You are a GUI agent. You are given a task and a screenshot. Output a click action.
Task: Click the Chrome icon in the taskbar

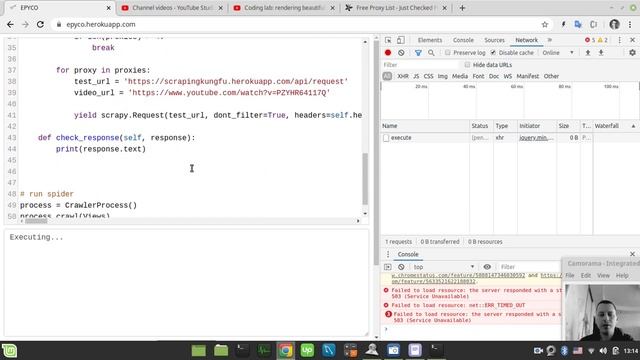(286, 350)
